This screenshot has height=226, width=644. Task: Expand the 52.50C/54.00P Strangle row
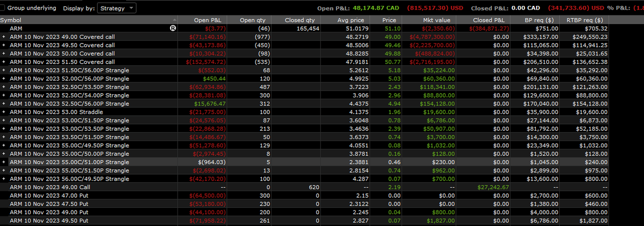[x=4, y=95]
